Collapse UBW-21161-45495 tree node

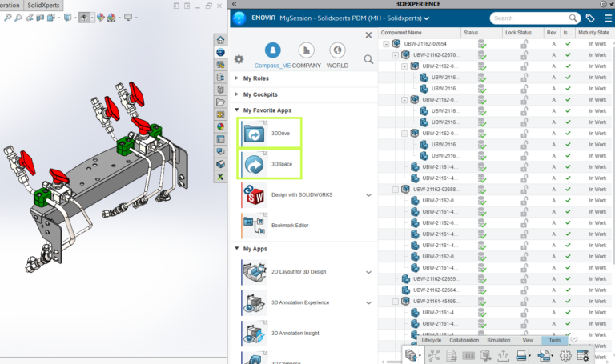(396, 302)
